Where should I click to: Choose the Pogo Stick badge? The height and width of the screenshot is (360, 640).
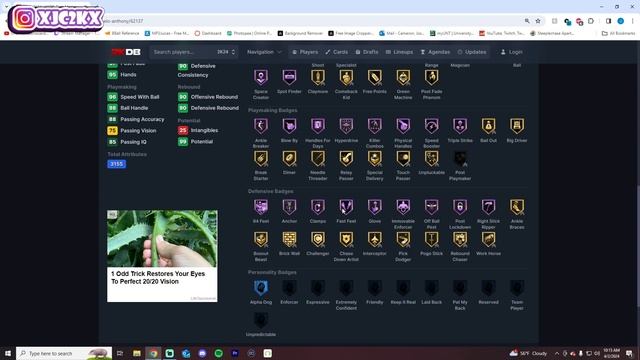coord(431,240)
